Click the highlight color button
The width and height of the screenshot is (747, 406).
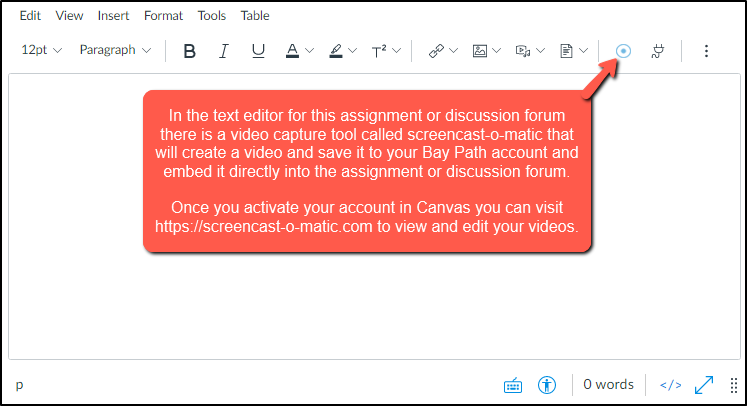click(336, 51)
